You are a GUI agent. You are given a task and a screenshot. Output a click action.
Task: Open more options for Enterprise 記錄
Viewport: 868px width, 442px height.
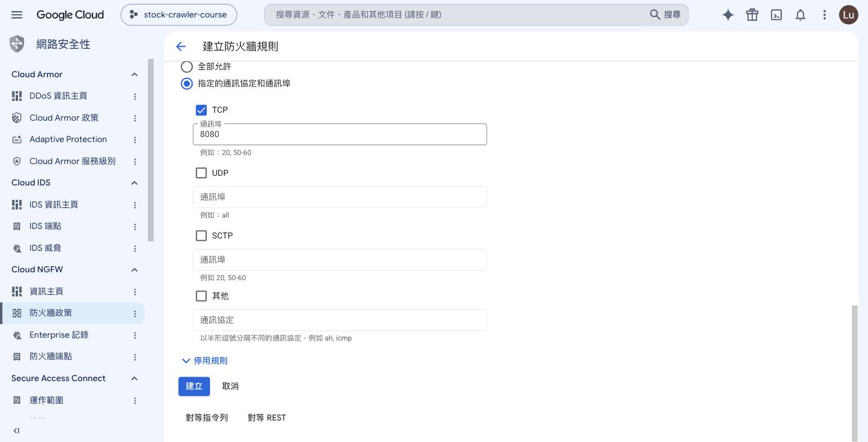click(x=135, y=335)
